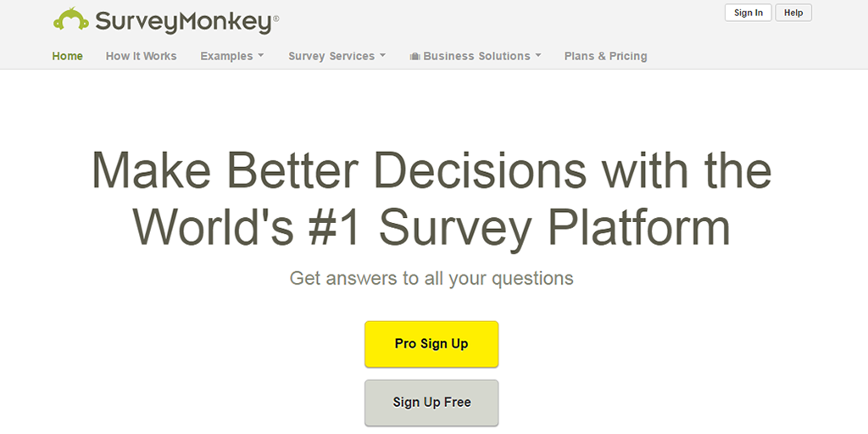868x434 pixels.
Task: Click the "Make Better Decisions" headline line
Action: [431, 170]
